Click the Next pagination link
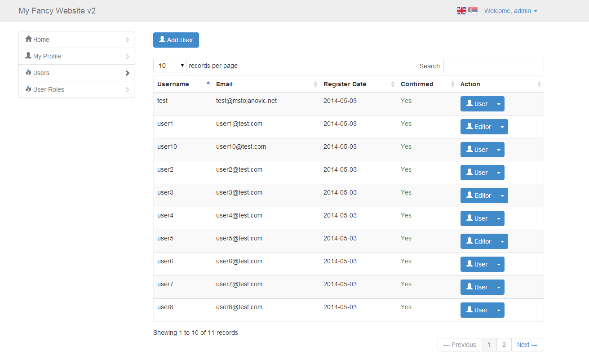 pyautogui.click(x=527, y=345)
